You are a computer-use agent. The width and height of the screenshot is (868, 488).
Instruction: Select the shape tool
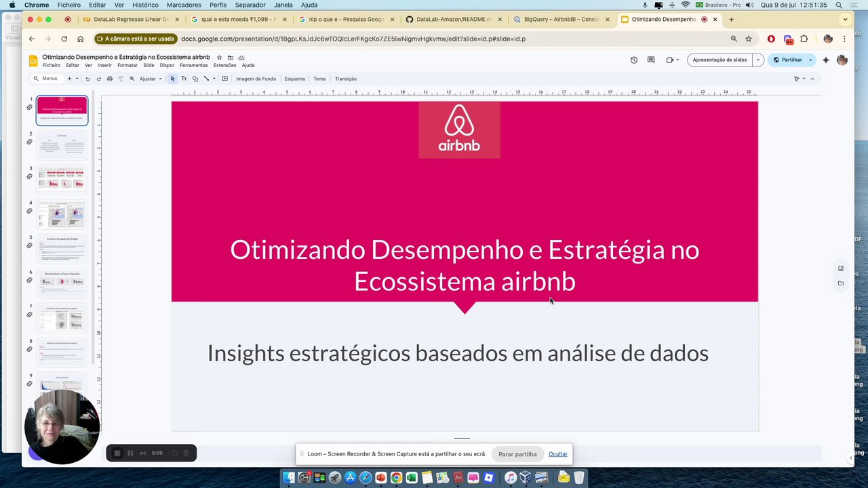click(195, 79)
